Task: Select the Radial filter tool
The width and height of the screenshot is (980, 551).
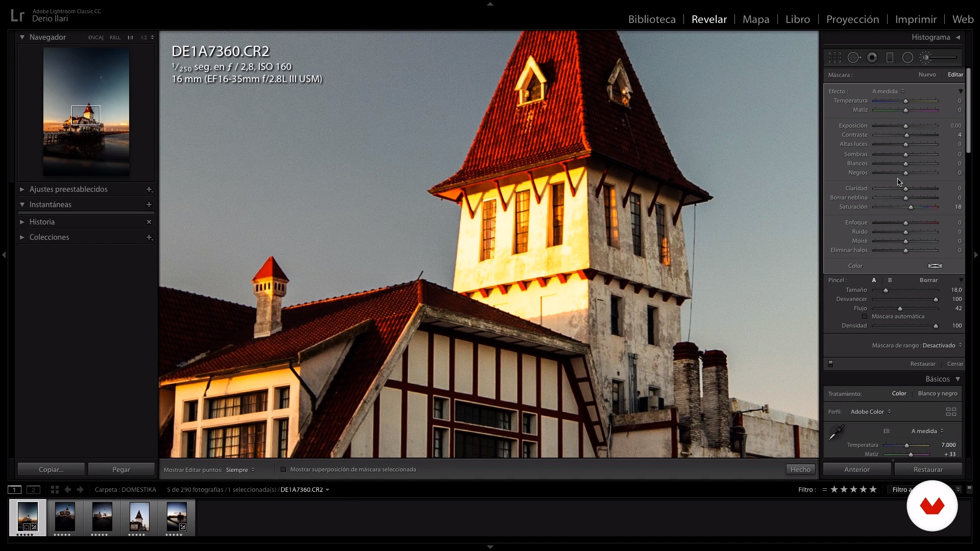Action: tap(908, 58)
